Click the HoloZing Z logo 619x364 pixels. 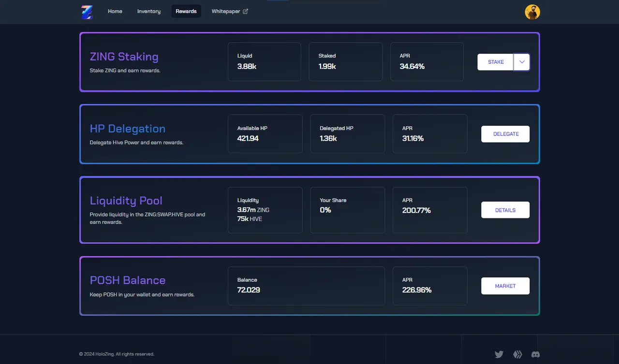[x=87, y=12]
